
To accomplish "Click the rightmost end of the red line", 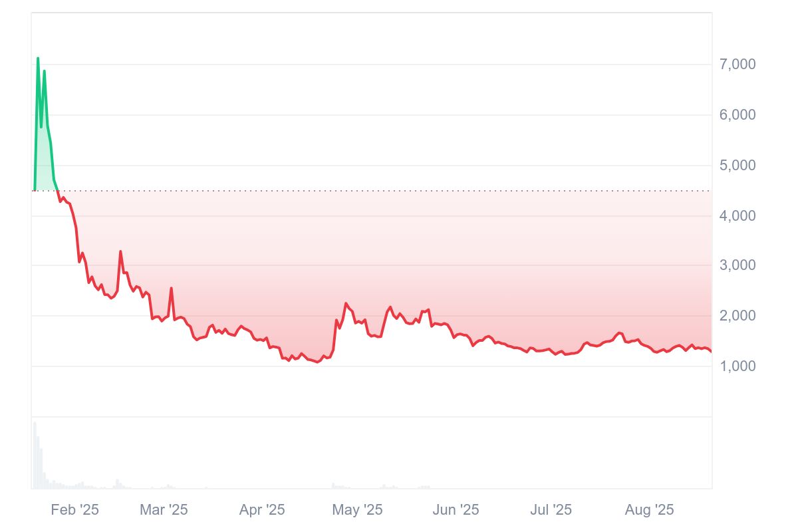I will (711, 351).
